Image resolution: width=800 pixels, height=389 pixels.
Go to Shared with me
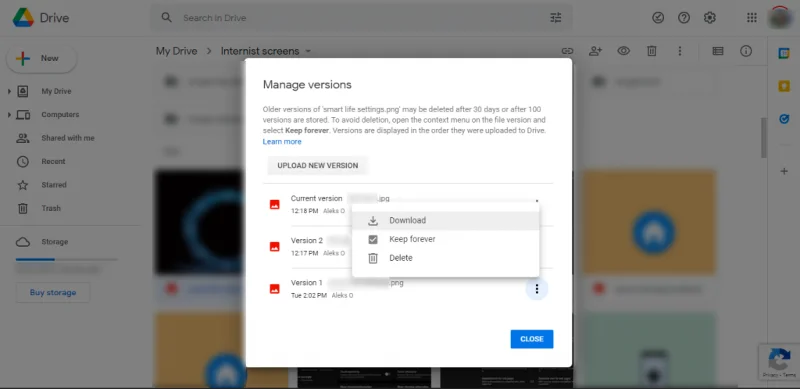click(x=68, y=138)
